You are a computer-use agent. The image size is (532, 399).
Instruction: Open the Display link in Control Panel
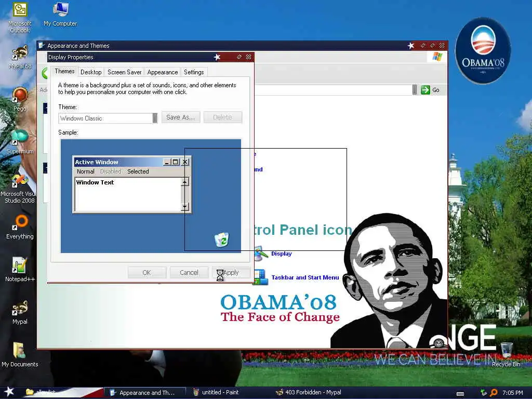coord(281,254)
